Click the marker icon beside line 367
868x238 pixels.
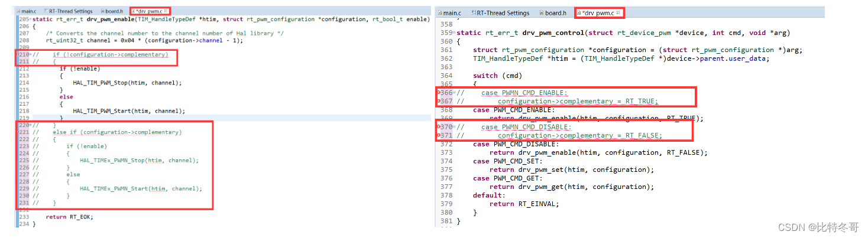(x=438, y=102)
